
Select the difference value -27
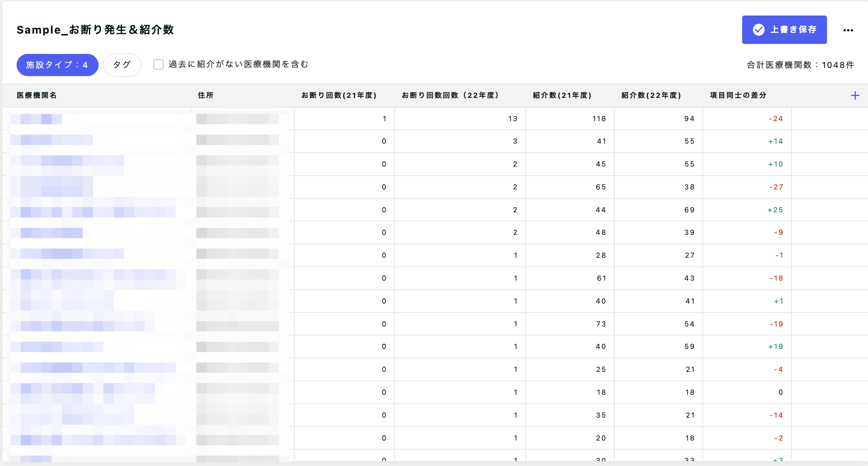pyautogui.click(x=776, y=187)
